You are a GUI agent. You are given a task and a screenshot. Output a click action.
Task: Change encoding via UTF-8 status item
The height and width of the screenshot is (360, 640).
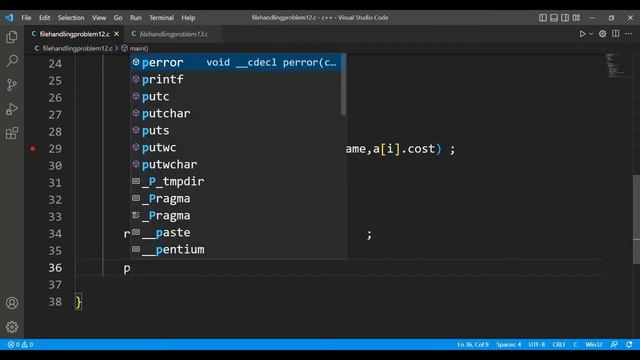[x=537, y=344]
